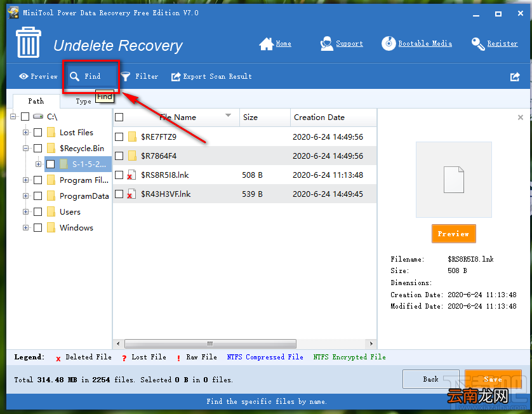The image size is (532, 414).
Task: Check the S-1-5-2... folder checkbox
Action: pos(51,164)
